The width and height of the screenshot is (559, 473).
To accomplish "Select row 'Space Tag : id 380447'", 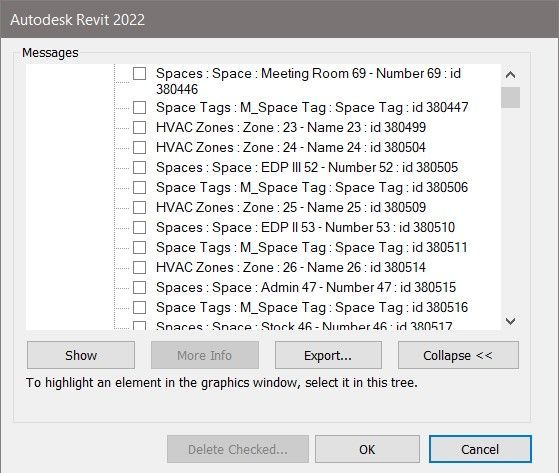I will click(x=312, y=107).
